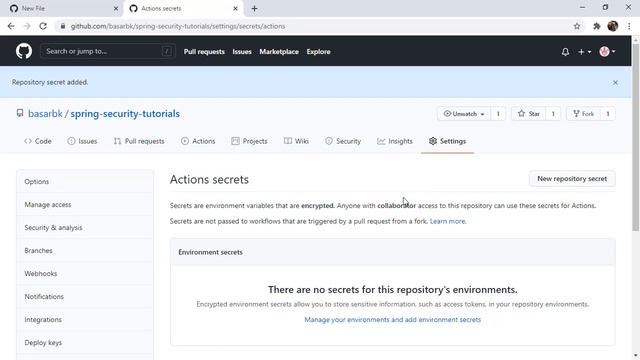Reload the page with refresh icon

43,26
